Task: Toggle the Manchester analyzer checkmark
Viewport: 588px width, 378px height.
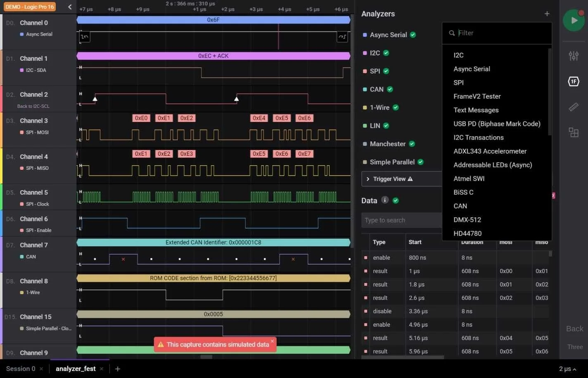Action: click(x=411, y=144)
